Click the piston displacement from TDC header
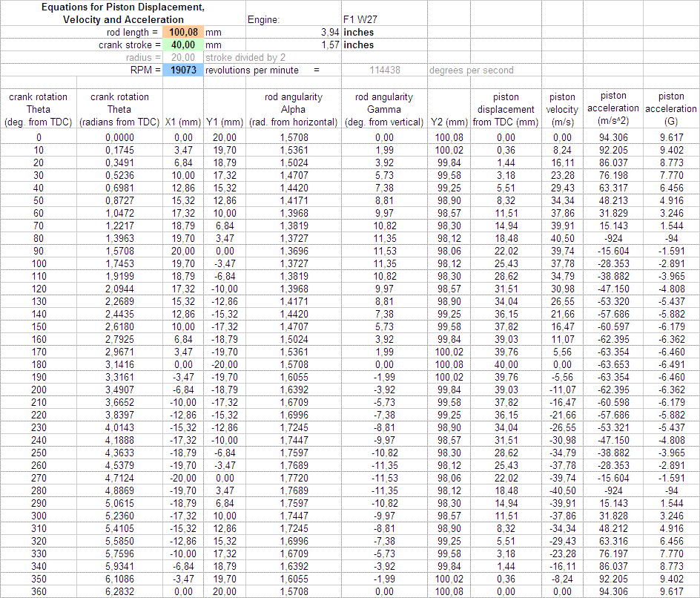This screenshot has width=700, height=598. [506, 109]
